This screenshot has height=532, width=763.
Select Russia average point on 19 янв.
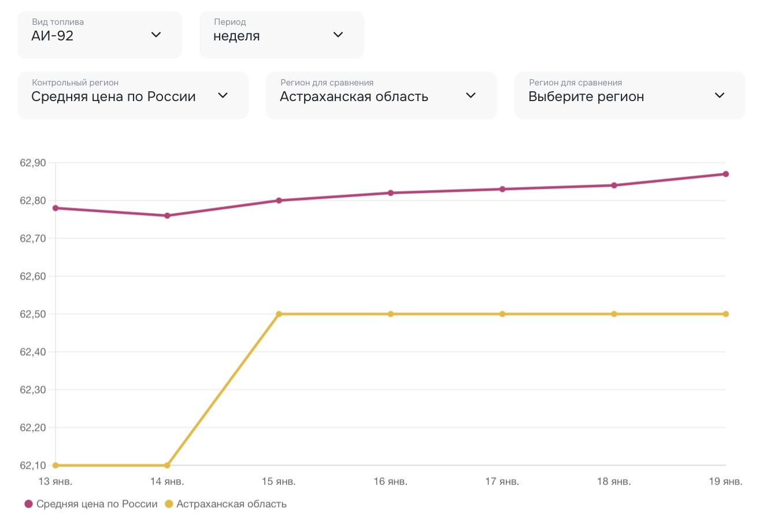(x=725, y=174)
